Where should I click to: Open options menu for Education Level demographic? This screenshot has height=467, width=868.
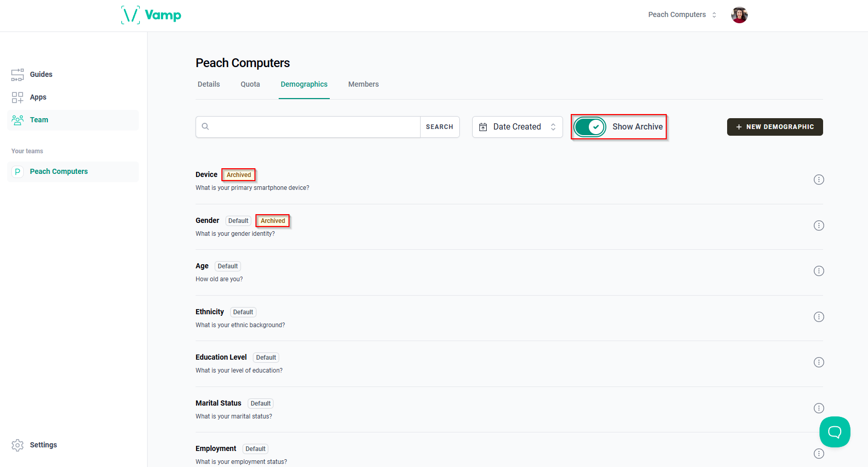tap(819, 362)
